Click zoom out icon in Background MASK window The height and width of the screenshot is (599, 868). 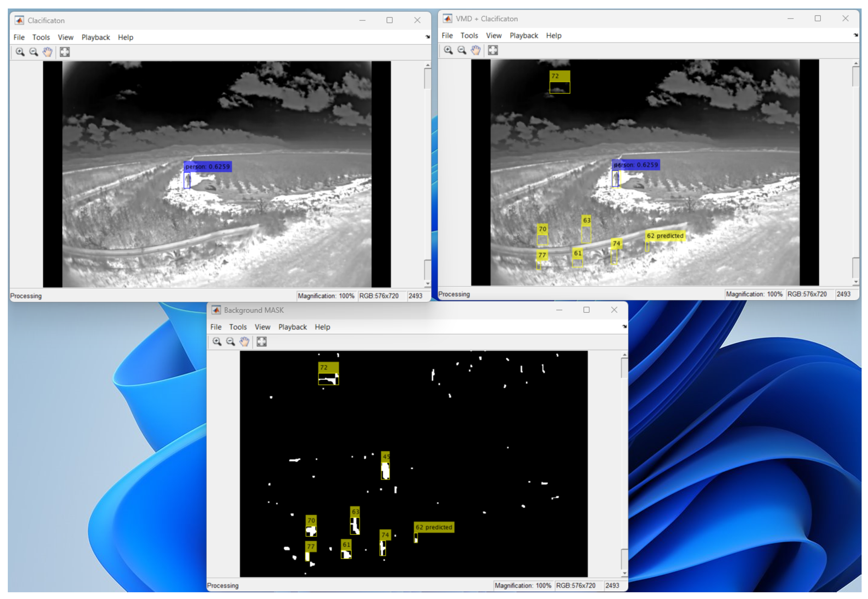point(230,342)
